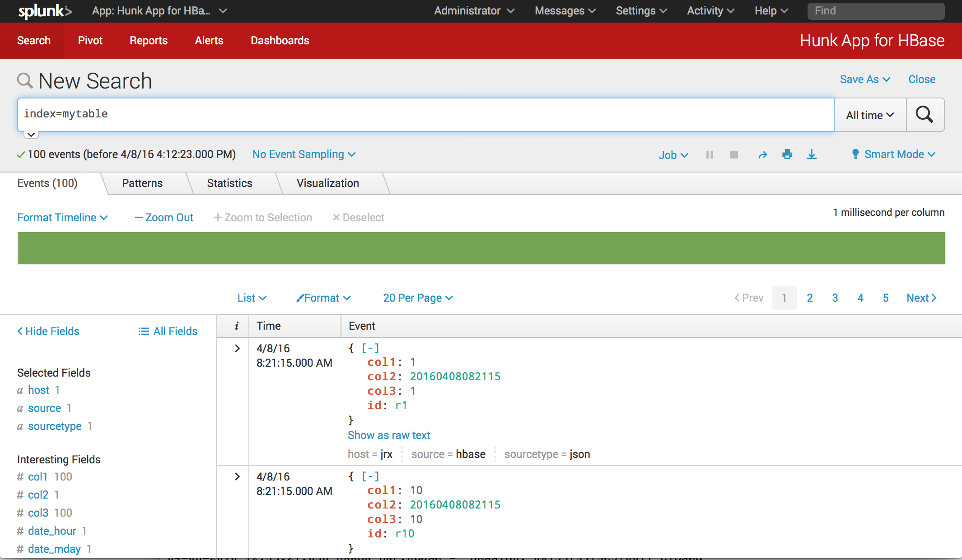This screenshot has height=560, width=962.
Task: Stop the search job
Action: tap(734, 155)
